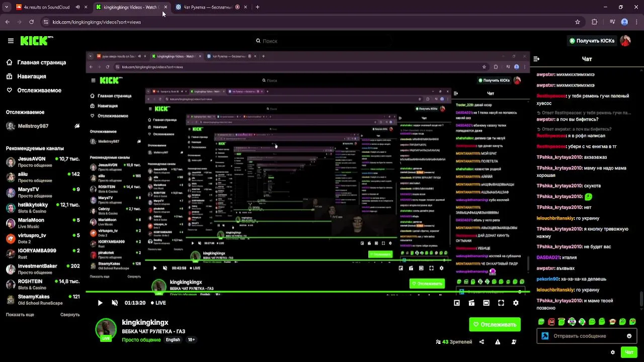Toggle notifications for Mellstroy987
The width and height of the screenshot is (644, 362).
coord(77,126)
